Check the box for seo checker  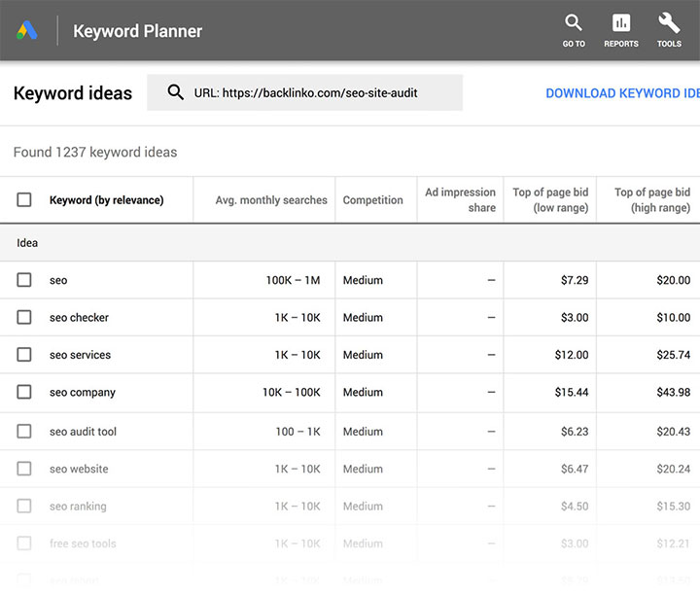24,317
